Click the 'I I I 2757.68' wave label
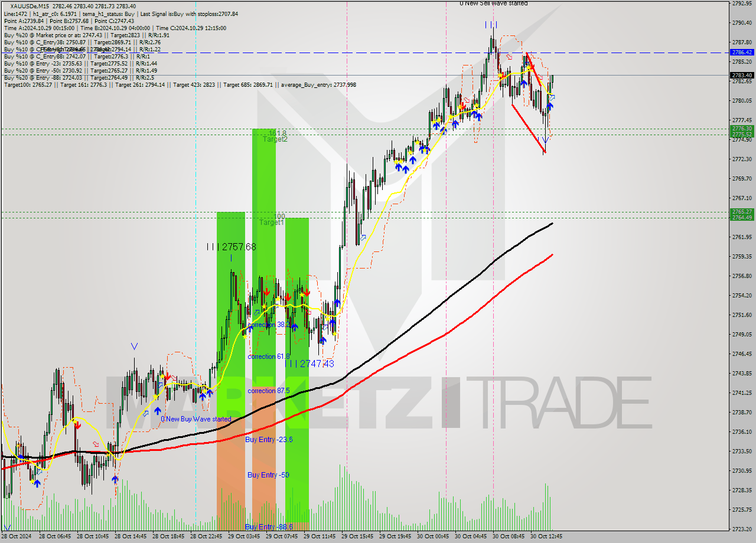The width and height of the screenshot is (756, 543). (232, 247)
